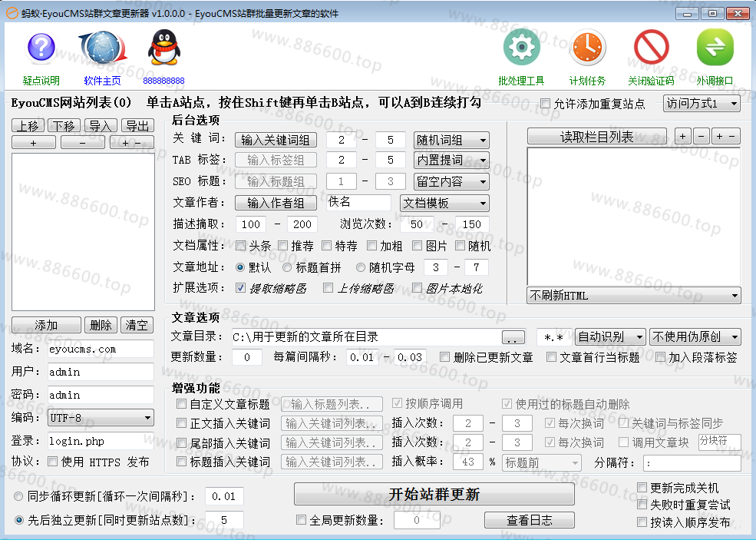Click the 上移 button

click(x=28, y=126)
